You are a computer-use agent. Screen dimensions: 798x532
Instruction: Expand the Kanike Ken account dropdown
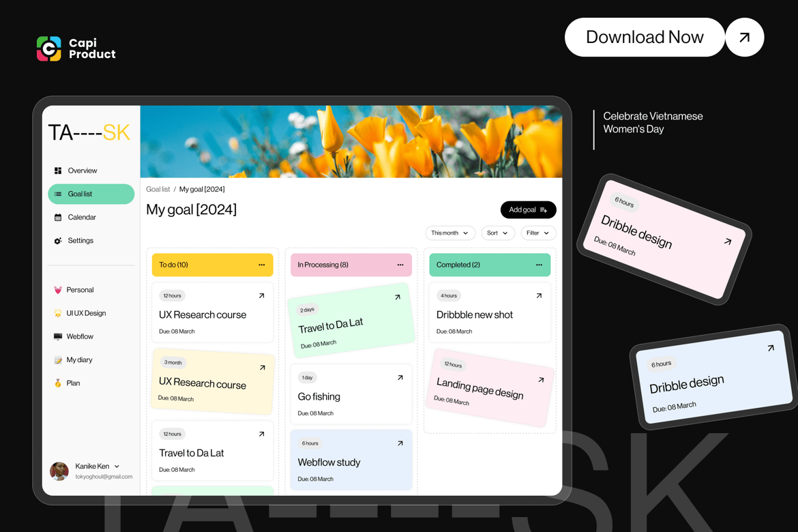click(117, 467)
